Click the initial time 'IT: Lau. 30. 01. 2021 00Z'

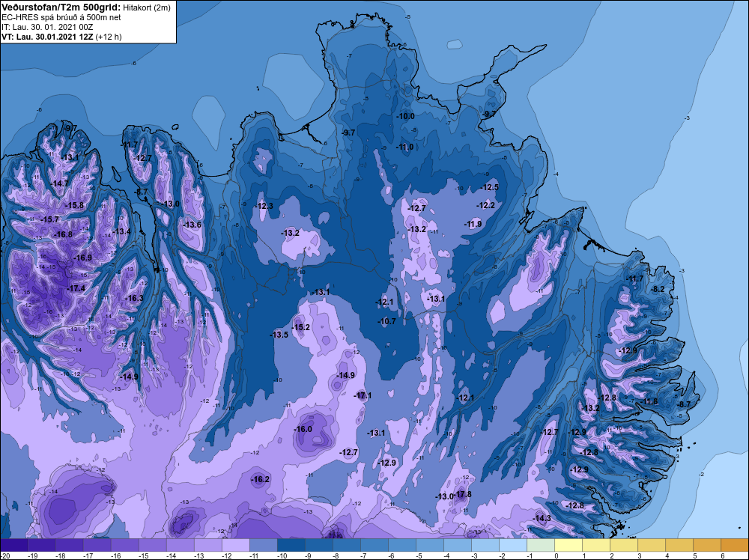pyautogui.click(x=47, y=27)
